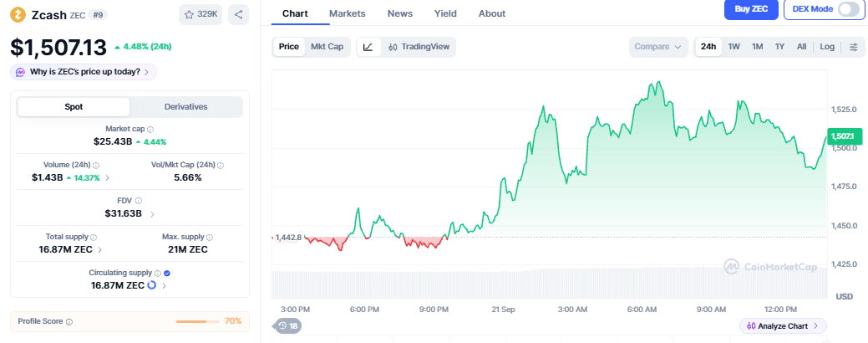Click the events clock badge showing 18
Viewport: 868px width, 343px height.
click(x=288, y=325)
